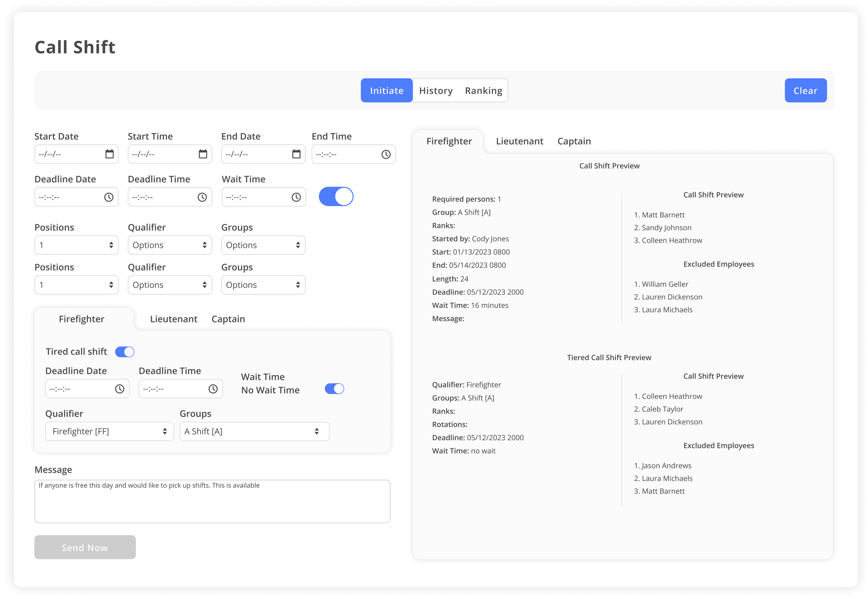Open the Deadline Time clock picker

click(203, 197)
